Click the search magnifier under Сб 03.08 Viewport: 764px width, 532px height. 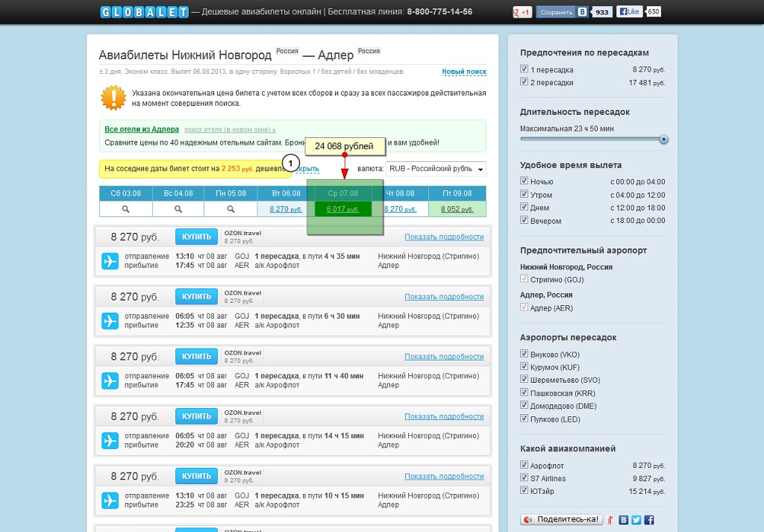click(125, 210)
